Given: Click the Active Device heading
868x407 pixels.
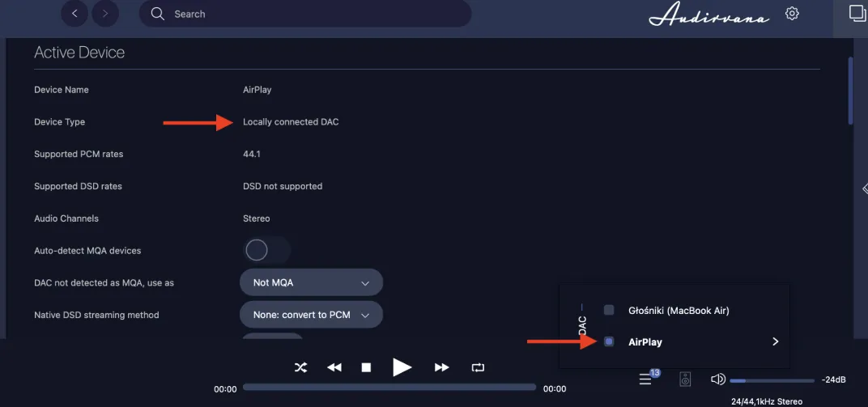Looking at the screenshot, I should click(79, 53).
